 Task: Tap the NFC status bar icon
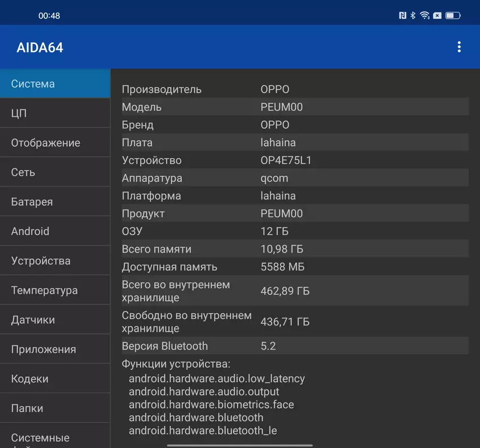402,16
